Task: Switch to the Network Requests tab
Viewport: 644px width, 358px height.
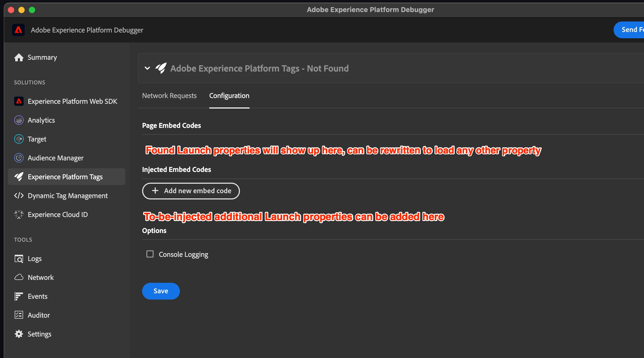Action: point(169,96)
